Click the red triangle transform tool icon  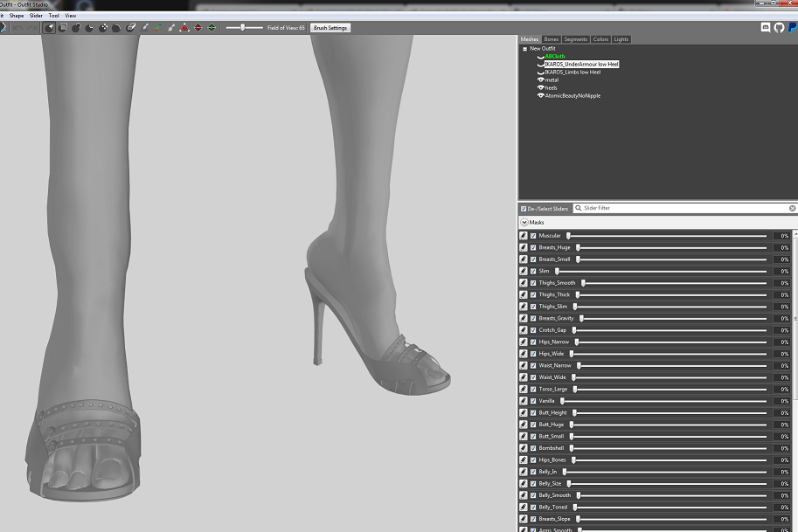[x=184, y=27]
